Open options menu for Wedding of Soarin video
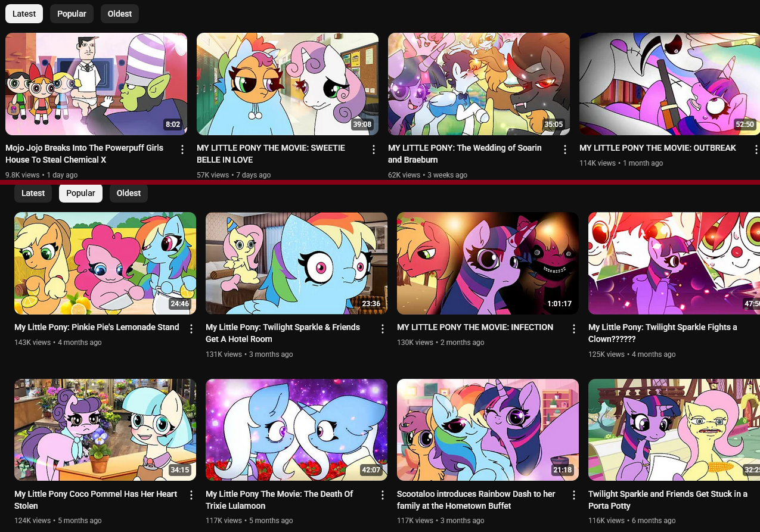760x532 pixels. point(565,150)
